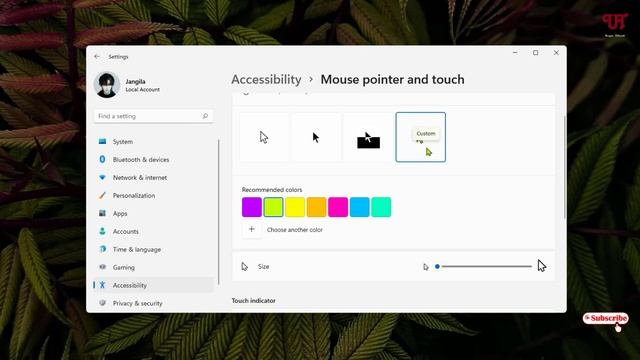Image resolution: width=640 pixels, height=360 pixels.
Task: Click the Recommended colors label
Action: (272, 190)
